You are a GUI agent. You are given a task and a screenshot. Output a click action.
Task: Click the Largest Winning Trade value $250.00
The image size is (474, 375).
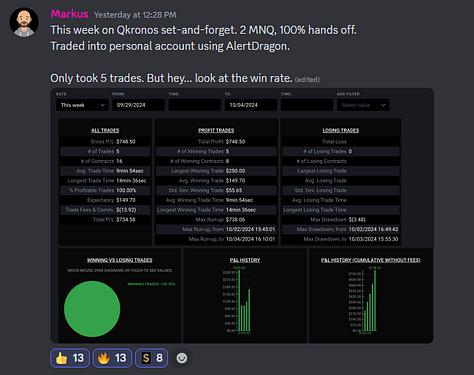(x=235, y=171)
